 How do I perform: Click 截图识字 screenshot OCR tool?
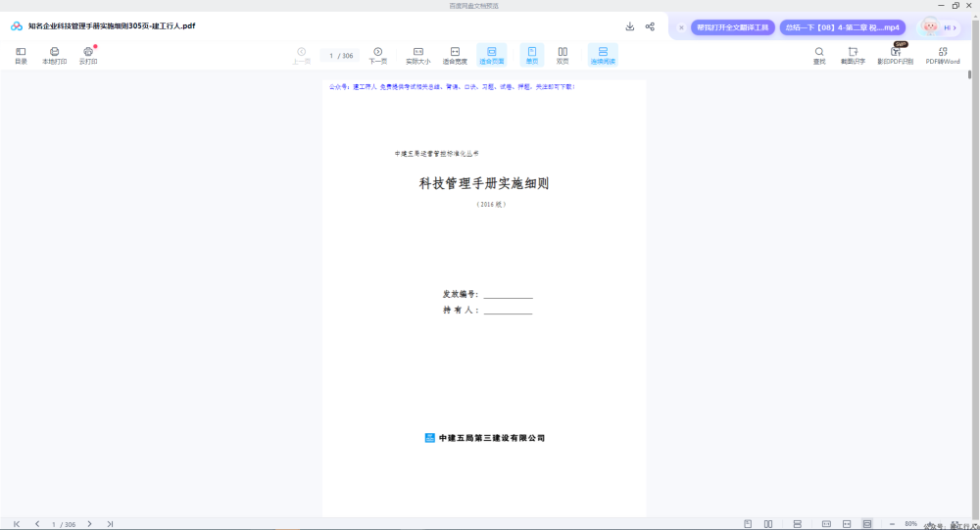(x=853, y=55)
